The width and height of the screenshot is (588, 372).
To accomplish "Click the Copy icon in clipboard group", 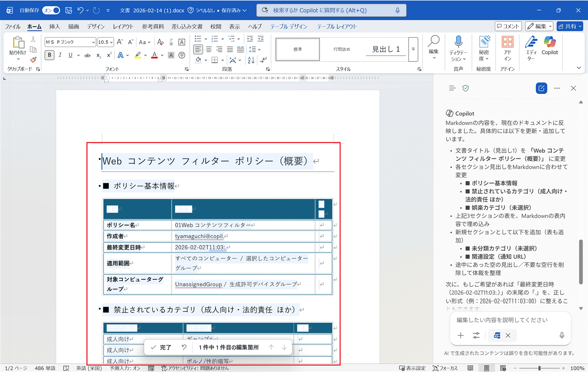I will point(33,50).
